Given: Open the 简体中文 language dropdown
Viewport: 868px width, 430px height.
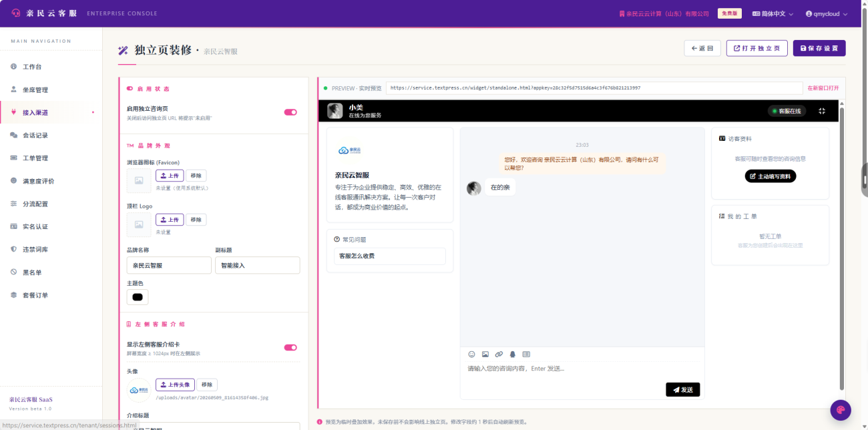Looking at the screenshot, I should [x=773, y=13].
